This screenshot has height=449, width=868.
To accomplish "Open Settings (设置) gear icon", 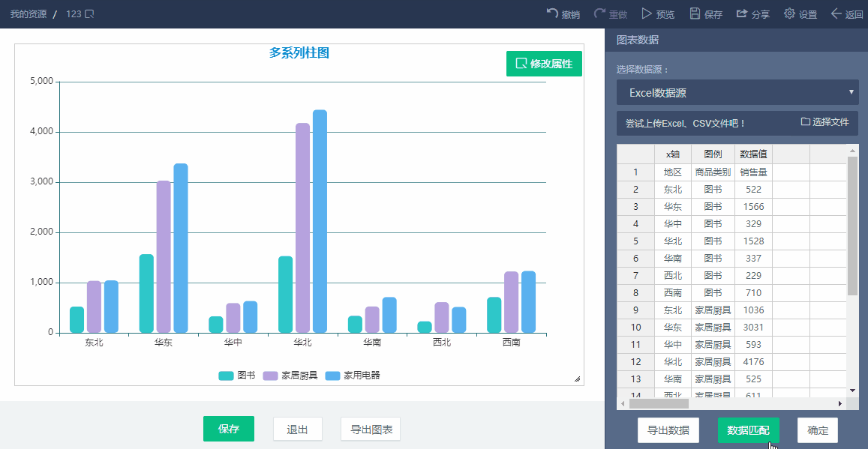I will 789,13.
